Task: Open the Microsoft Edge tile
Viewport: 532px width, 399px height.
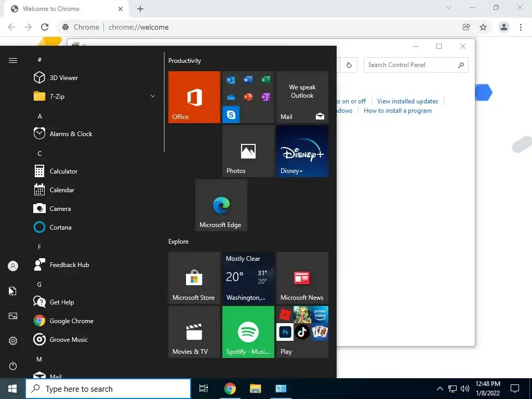Action: coord(221,205)
